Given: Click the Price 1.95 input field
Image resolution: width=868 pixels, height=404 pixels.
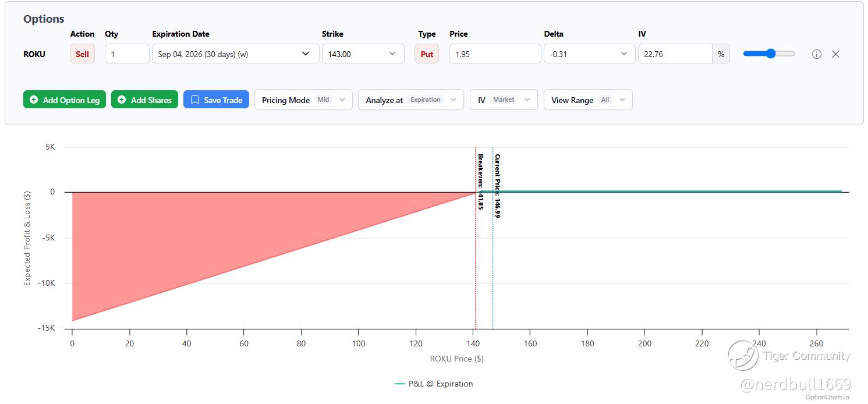Looking at the screenshot, I should [x=495, y=54].
